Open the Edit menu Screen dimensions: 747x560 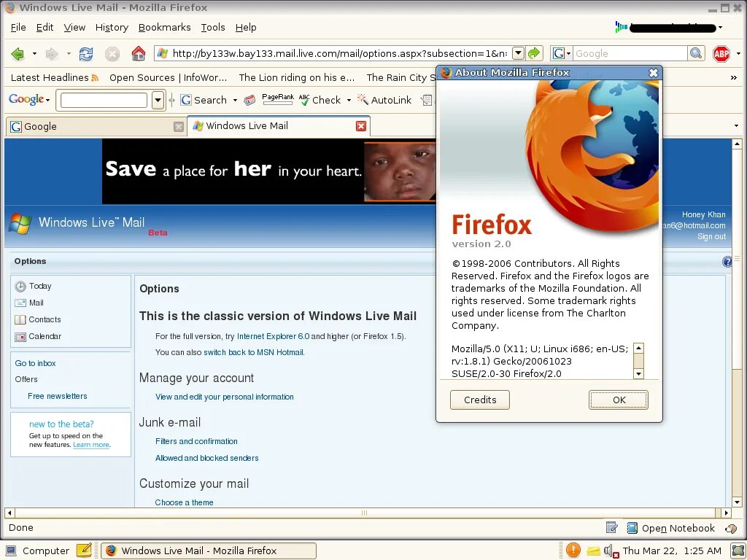(44, 27)
